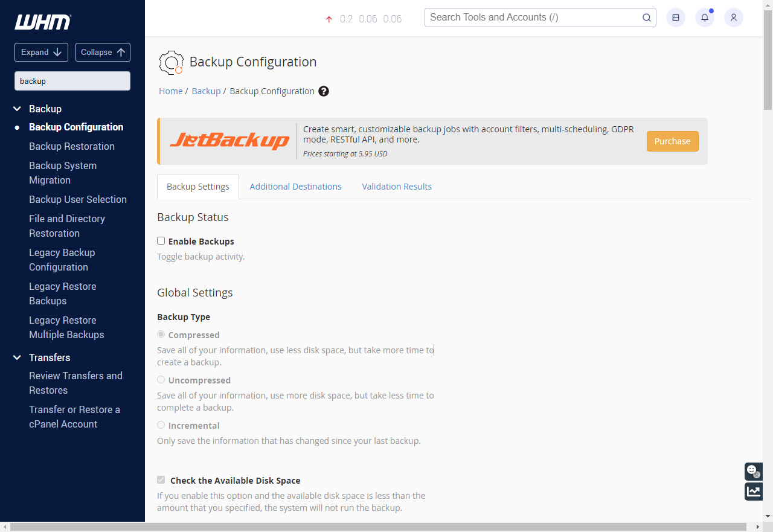
Task: Collapse the Transfers section in sidebar
Action: coord(16,357)
